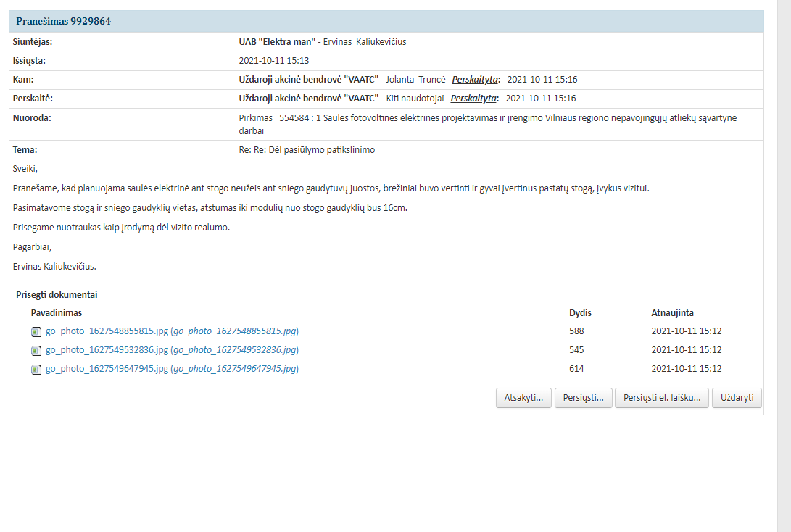Close the message with Uždaryti
Screen dimensions: 791x532
pyautogui.click(x=737, y=399)
